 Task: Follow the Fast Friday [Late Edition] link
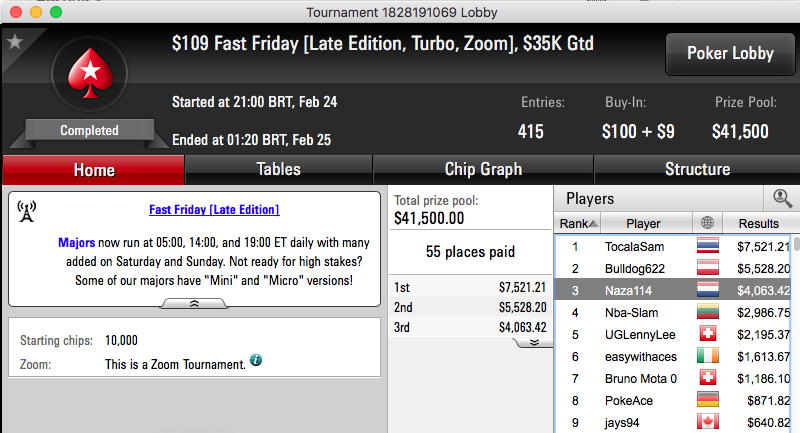(x=214, y=210)
